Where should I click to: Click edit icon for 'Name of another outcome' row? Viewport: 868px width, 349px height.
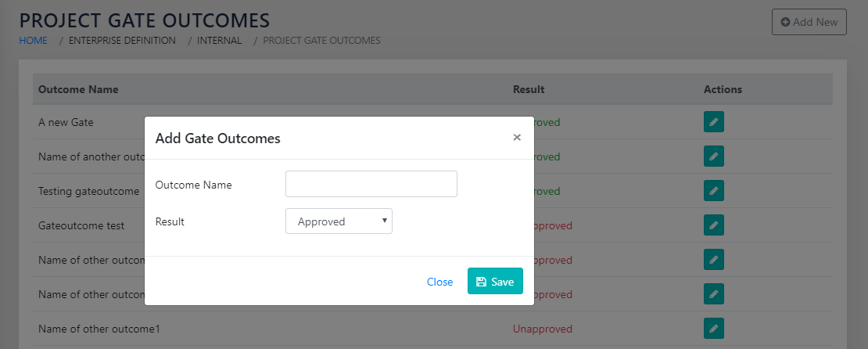coord(713,157)
